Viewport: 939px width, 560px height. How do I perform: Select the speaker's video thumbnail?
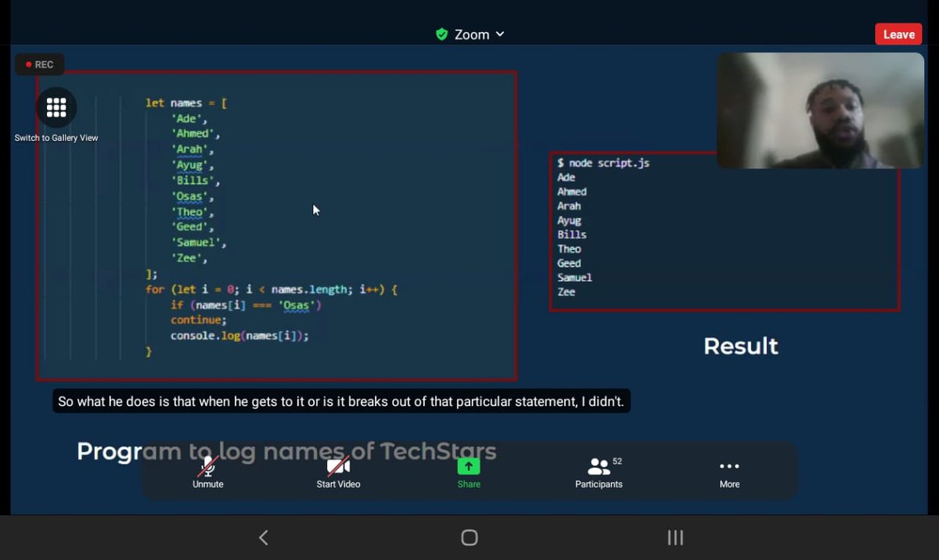[x=820, y=110]
